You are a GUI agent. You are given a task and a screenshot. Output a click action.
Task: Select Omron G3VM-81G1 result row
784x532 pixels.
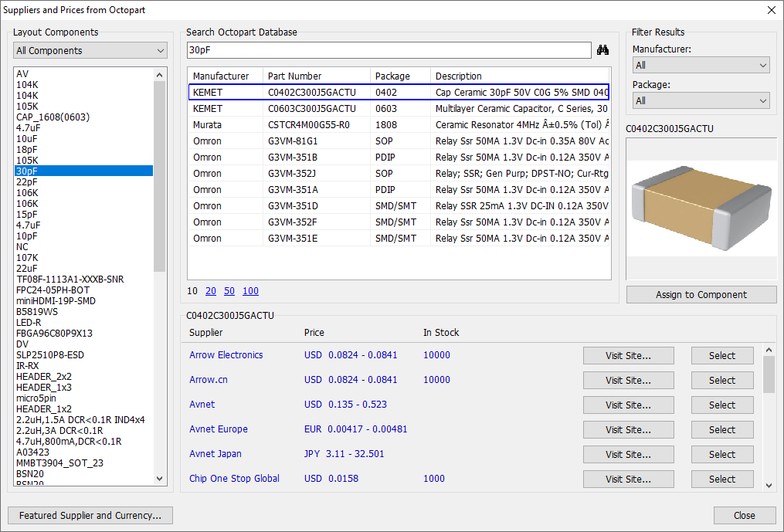coord(399,141)
